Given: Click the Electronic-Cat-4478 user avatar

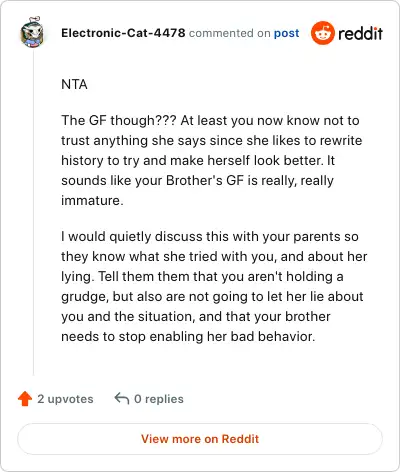Looking at the screenshot, I should [32, 32].
